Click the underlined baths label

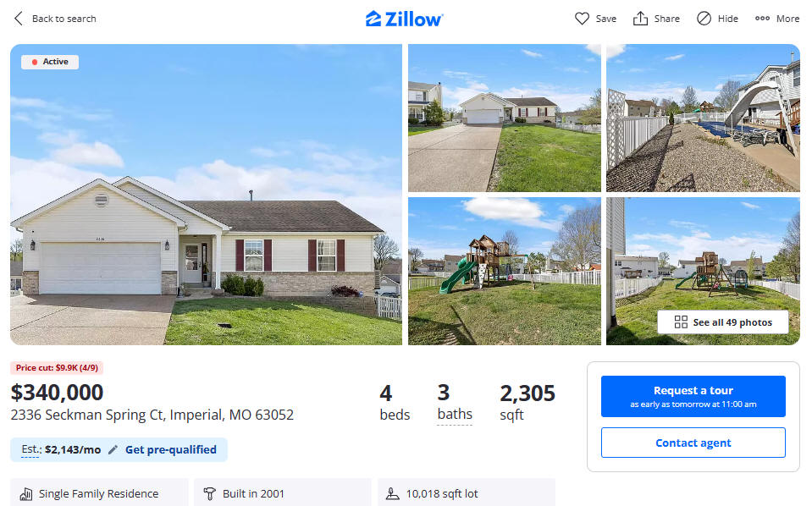(x=455, y=415)
